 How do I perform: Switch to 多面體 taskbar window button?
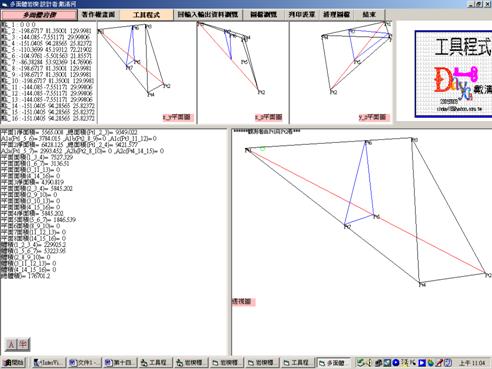334,363
